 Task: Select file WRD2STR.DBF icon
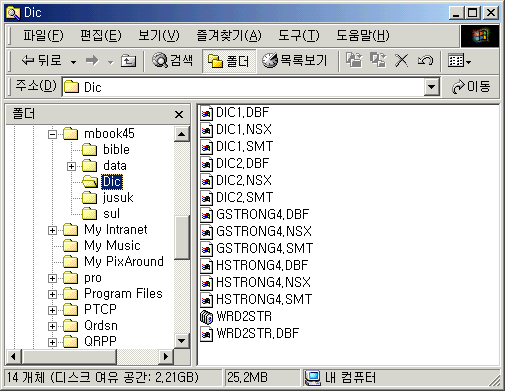tap(206, 334)
